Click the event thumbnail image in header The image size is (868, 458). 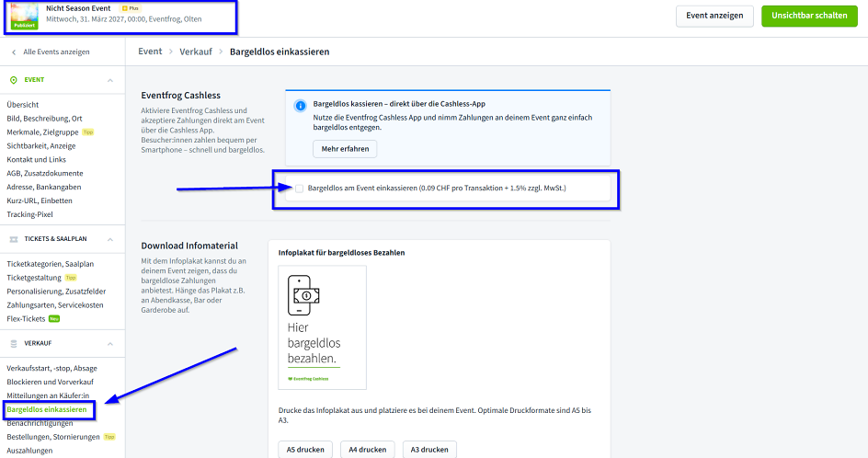[24, 16]
